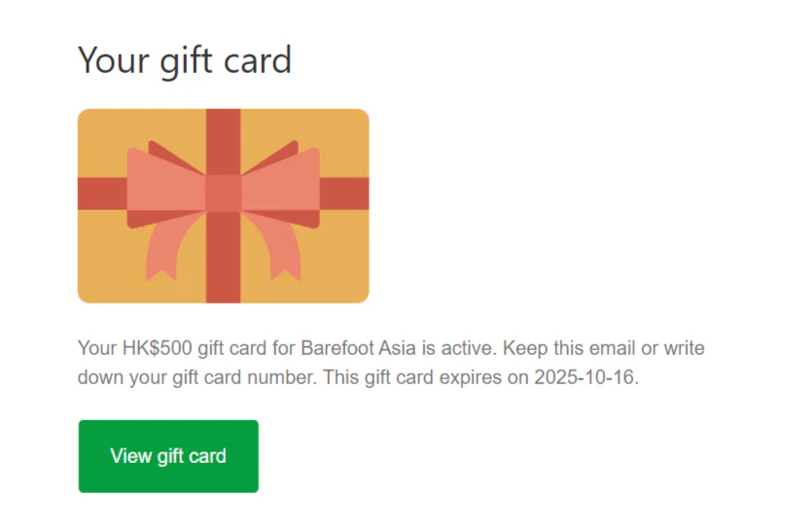Click the "Your gift card" heading
The image size is (785, 532).
[185, 61]
